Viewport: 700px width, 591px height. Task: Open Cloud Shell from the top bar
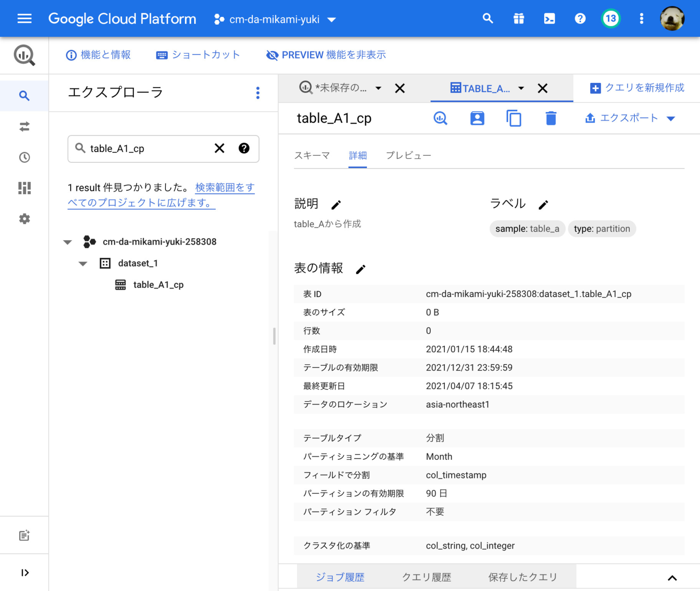[549, 19]
